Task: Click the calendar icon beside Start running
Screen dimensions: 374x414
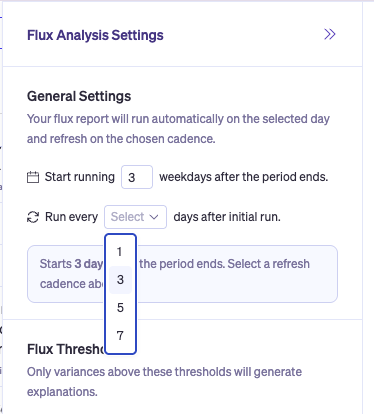Action: coord(33,177)
